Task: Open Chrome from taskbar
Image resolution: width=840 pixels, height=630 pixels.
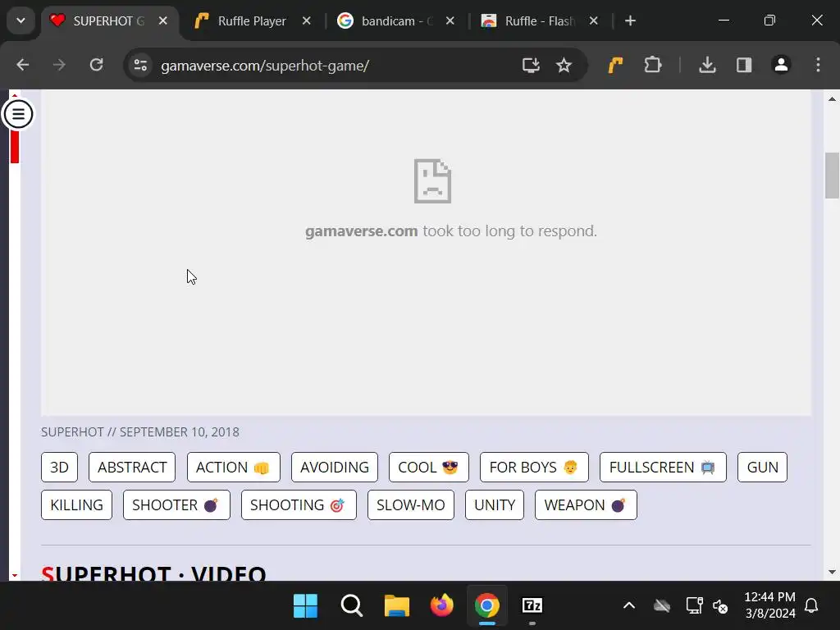Action: tap(487, 605)
